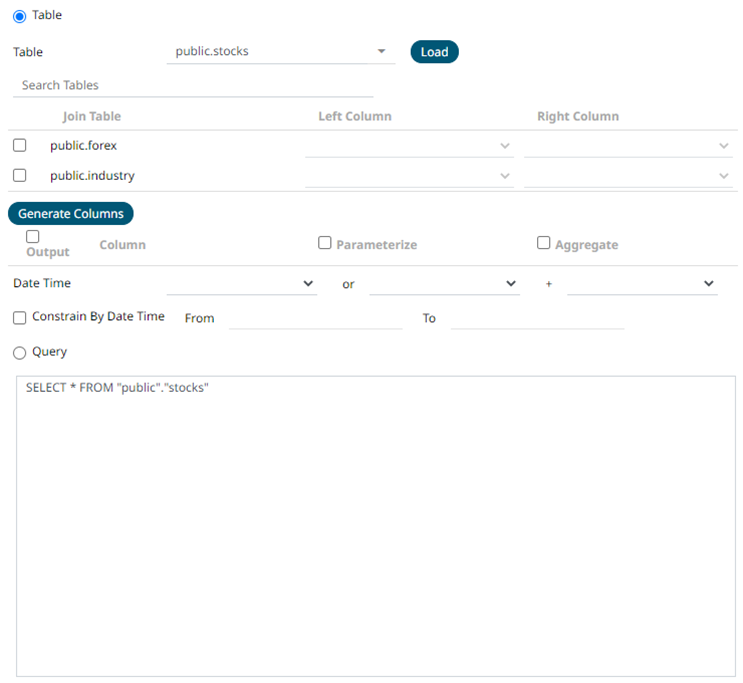Check the public.industry join table checkbox

click(x=20, y=175)
